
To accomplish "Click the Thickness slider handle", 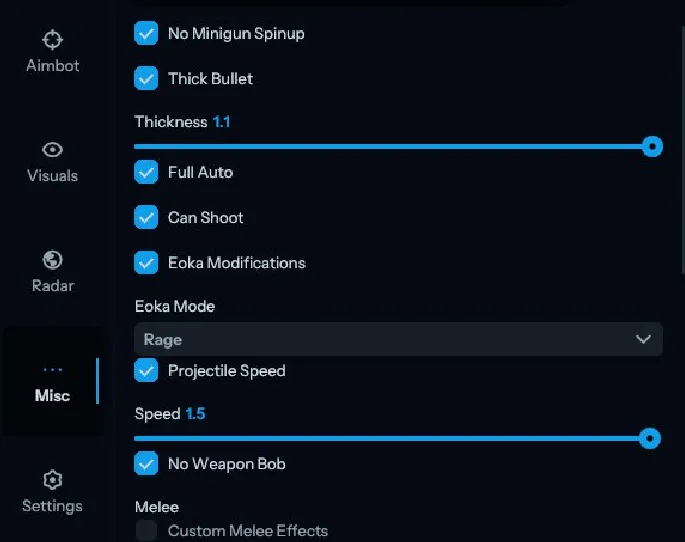I will pyautogui.click(x=652, y=147).
